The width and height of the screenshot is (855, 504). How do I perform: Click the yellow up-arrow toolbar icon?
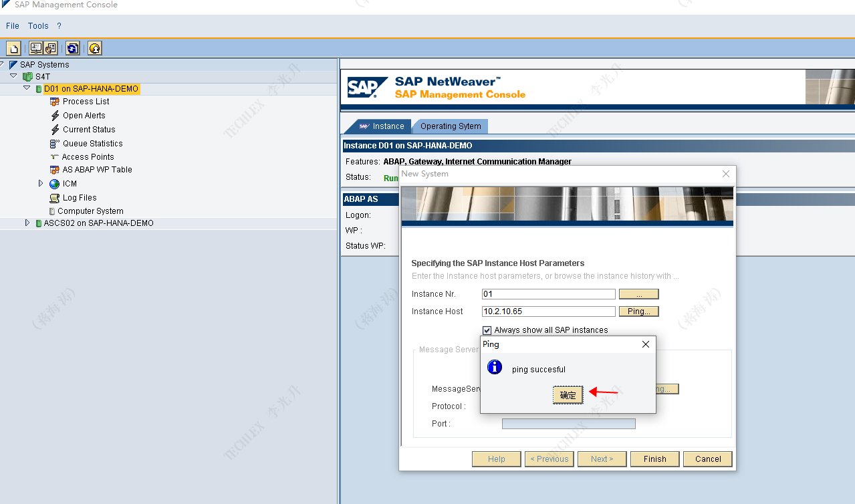(95, 48)
